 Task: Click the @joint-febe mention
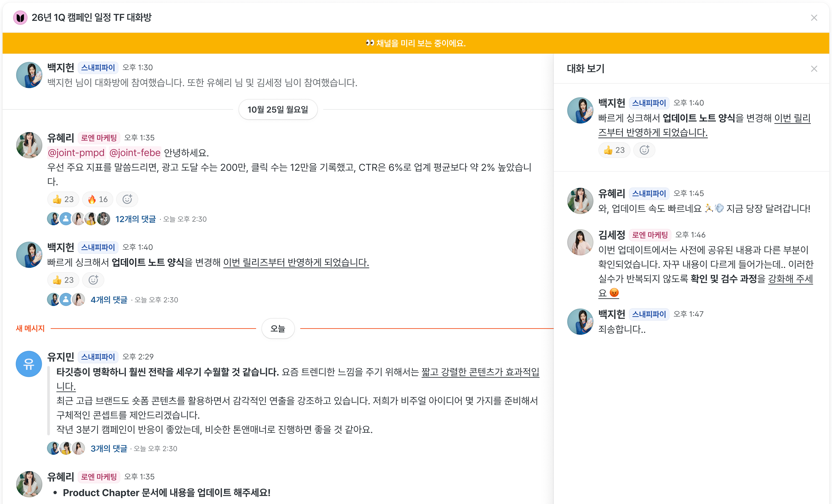click(x=135, y=153)
